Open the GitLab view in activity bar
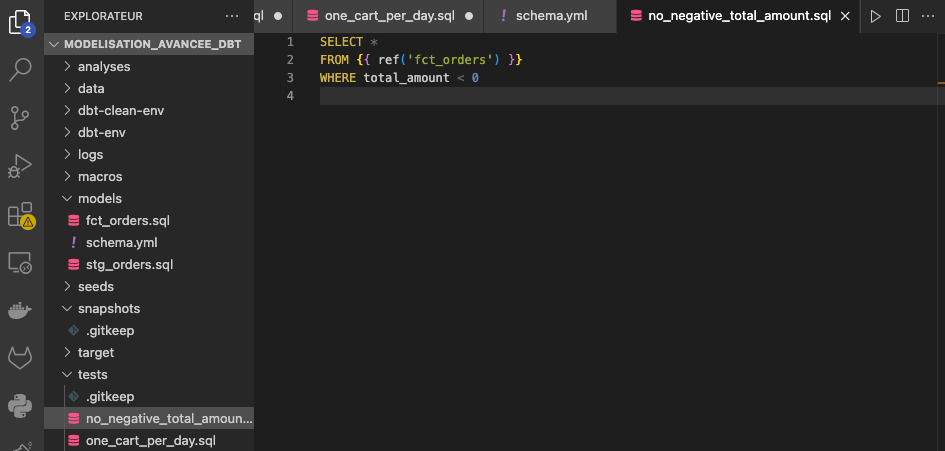This screenshot has height=451, width=945. (20, 359)
